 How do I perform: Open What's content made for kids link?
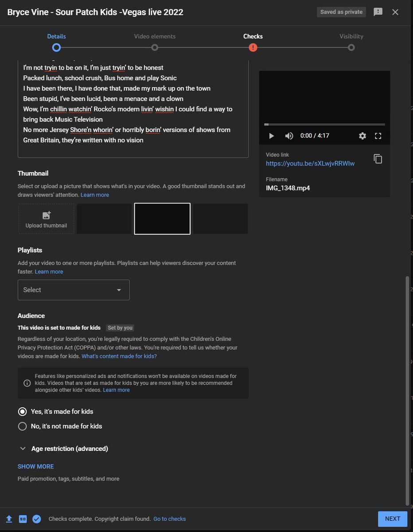tap(119, 356)
